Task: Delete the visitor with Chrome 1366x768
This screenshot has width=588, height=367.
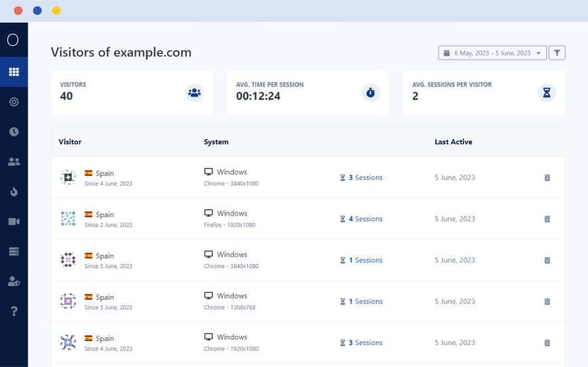Action: coord(547,301)
